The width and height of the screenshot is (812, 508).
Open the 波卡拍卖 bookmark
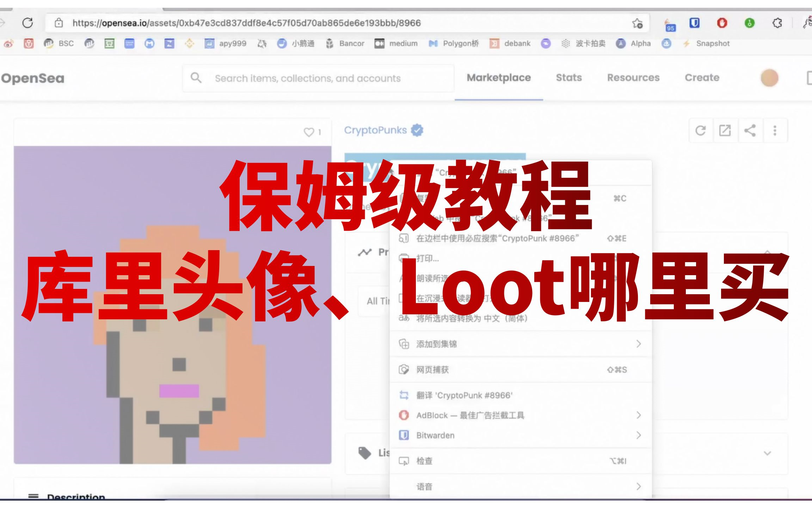coord(584,43)
